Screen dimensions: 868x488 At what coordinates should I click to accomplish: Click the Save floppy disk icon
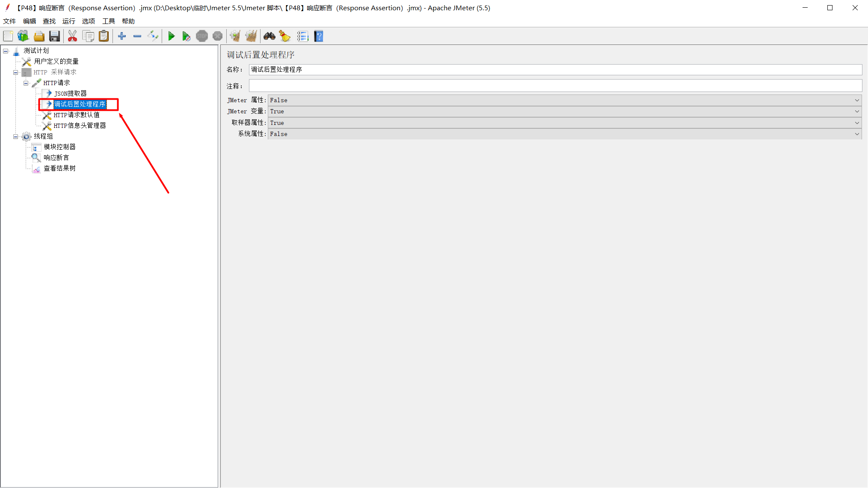tap(54, 36)
